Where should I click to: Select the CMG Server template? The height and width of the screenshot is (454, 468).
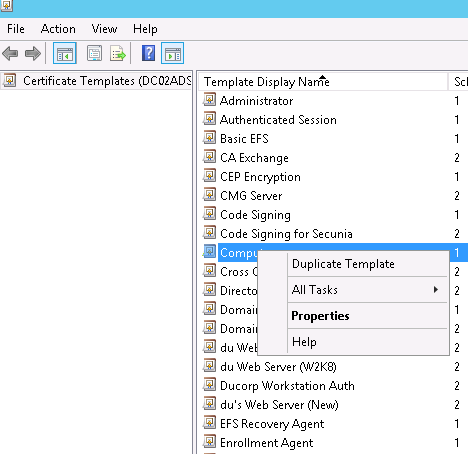(x=251, y=196)
